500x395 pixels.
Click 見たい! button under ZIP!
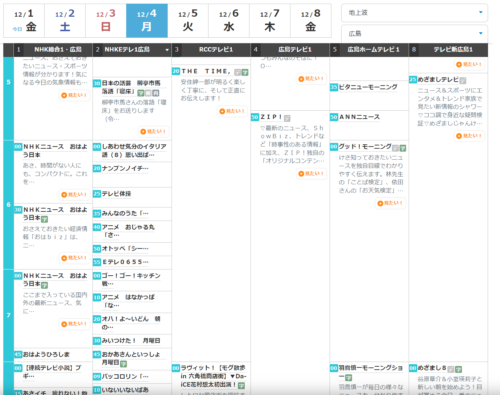coord(311,174)
